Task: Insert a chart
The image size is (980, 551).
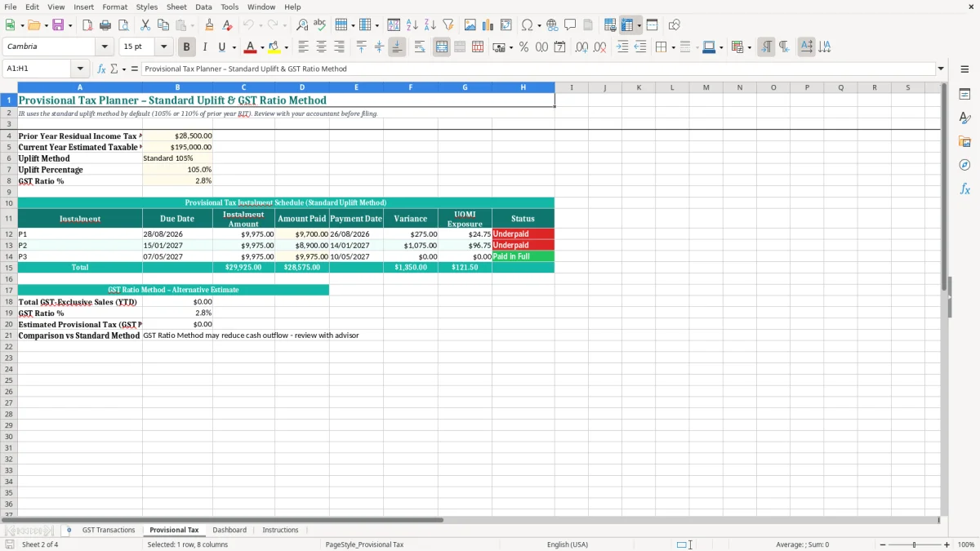Action: tap(488, 25)
